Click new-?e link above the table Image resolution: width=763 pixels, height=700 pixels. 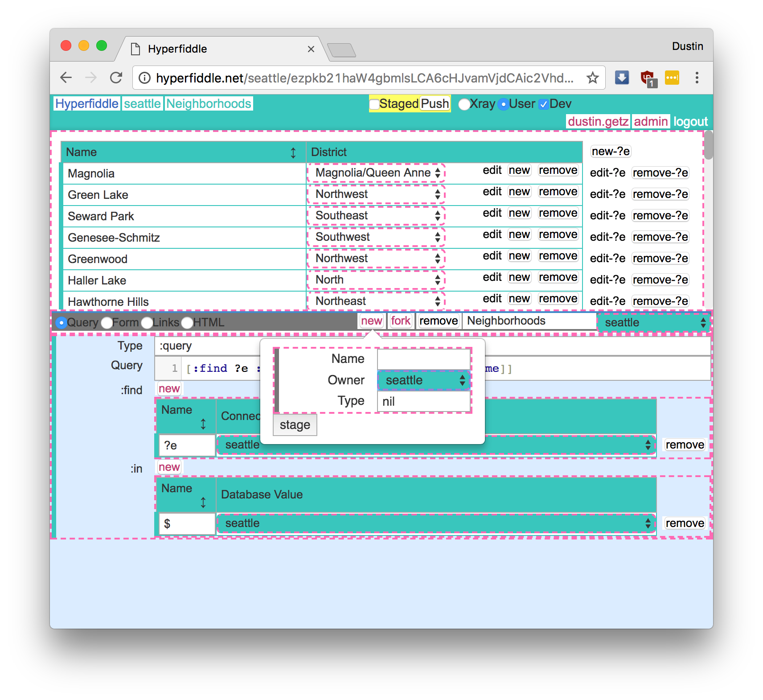(x=611, y=152)
